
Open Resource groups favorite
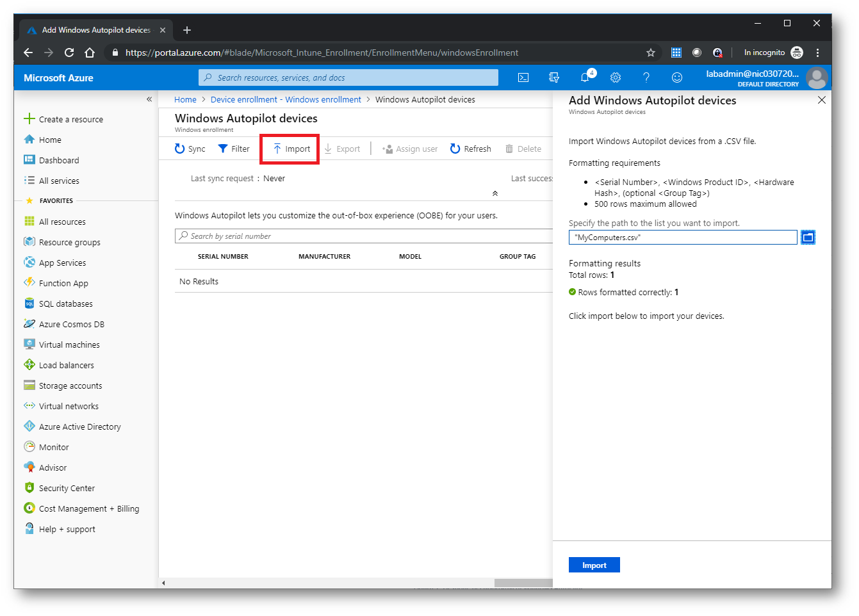click(62, 242)
